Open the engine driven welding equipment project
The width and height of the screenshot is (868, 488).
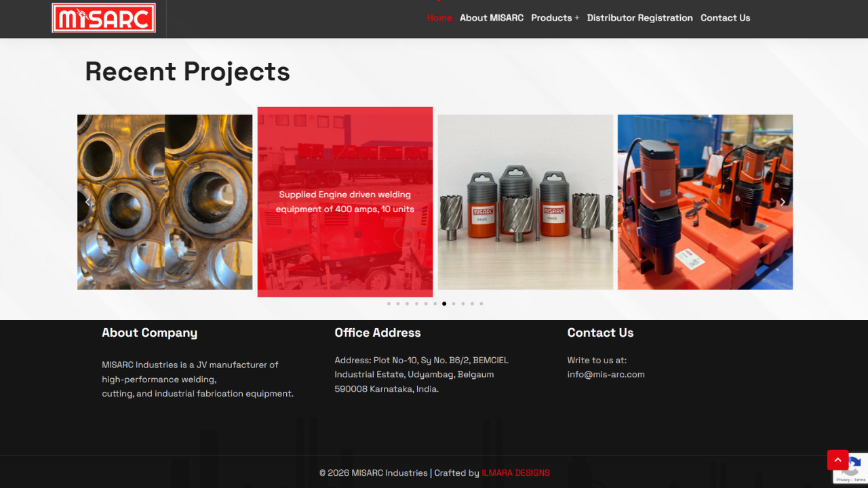[345, 202]
